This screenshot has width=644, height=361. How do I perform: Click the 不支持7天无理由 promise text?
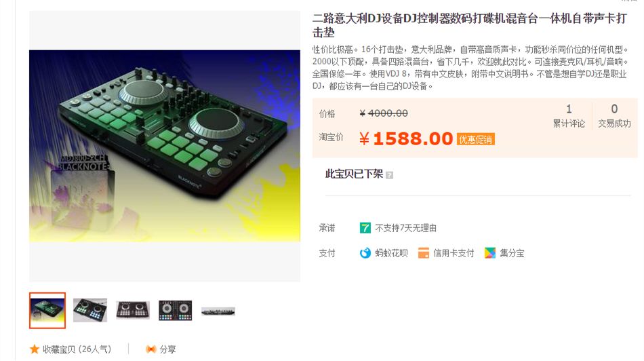click(x=406, y=228)
